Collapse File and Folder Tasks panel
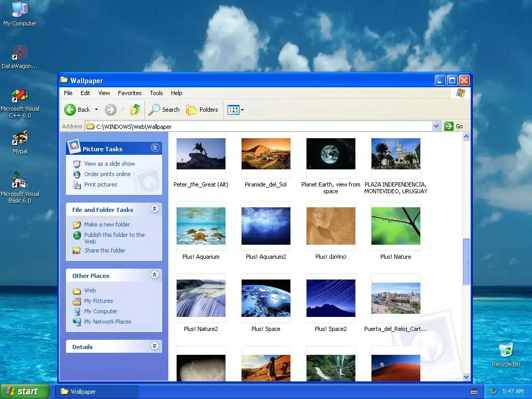532x399 pixels. (x=155, y=209)
